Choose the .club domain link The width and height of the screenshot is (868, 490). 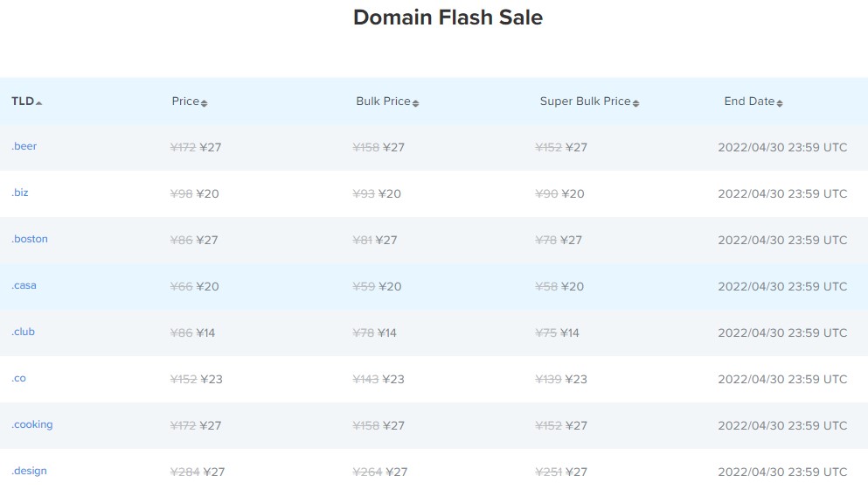24,332
